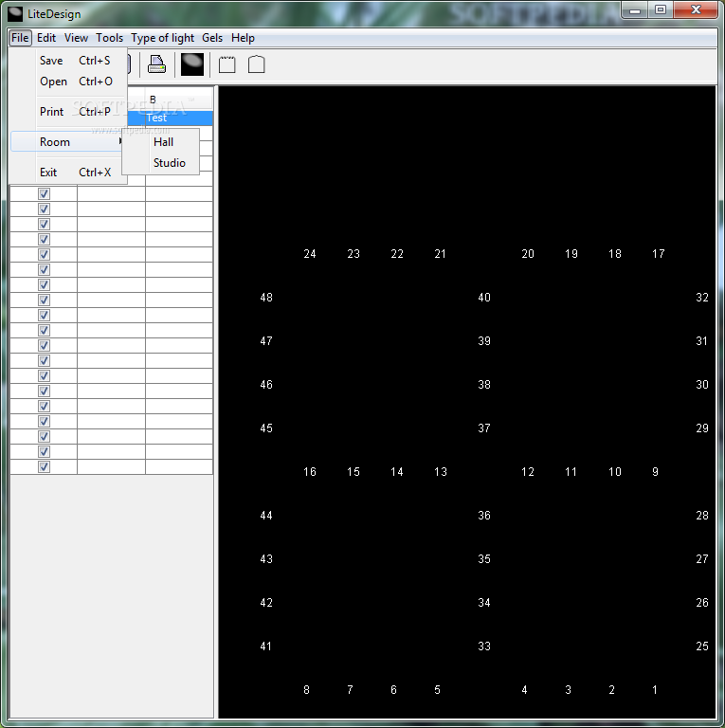Select light position 17 on the plan
The height and width of the screenshot is (728, 725).
658,254
